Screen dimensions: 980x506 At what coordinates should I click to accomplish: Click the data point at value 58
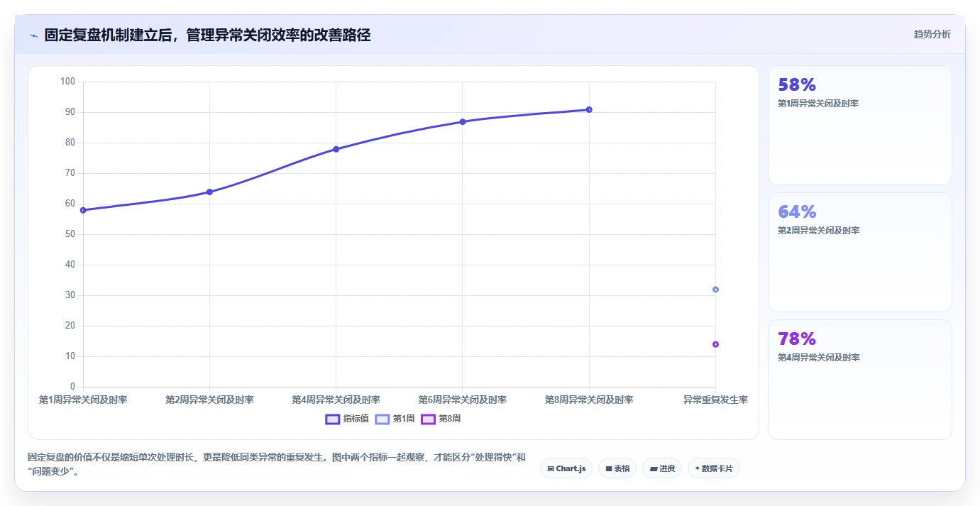[83, 210]
